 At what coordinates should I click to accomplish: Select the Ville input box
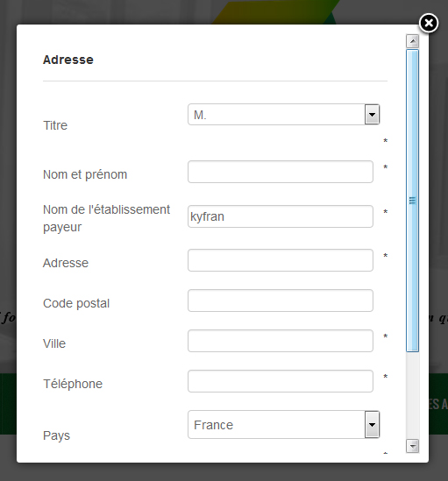[281, 341]
